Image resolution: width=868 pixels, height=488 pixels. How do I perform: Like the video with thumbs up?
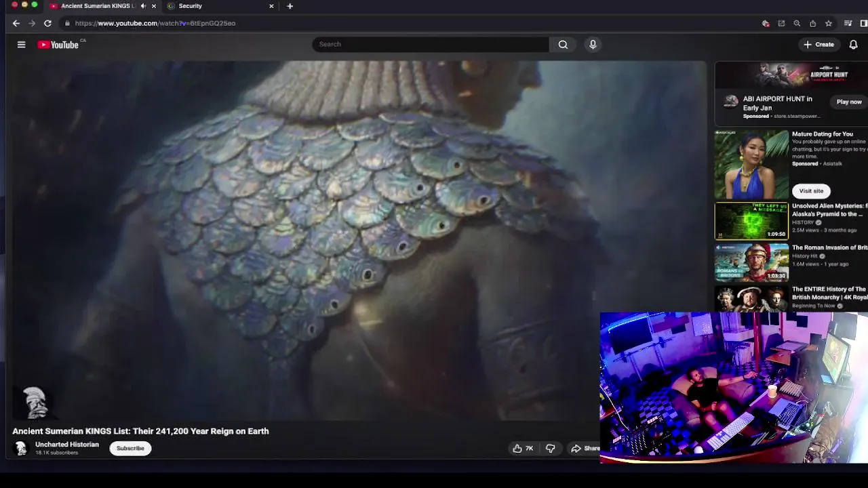[x=523, y=448]
